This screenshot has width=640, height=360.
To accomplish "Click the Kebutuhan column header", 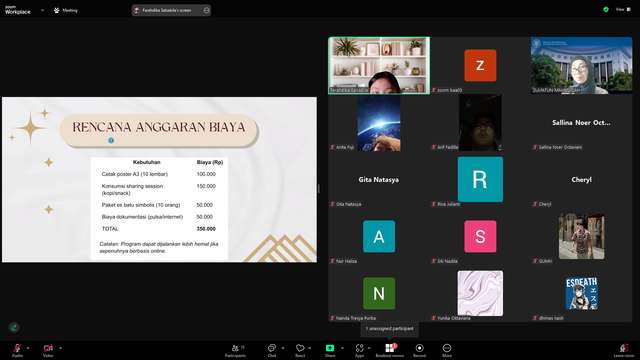I will point(147,162).
